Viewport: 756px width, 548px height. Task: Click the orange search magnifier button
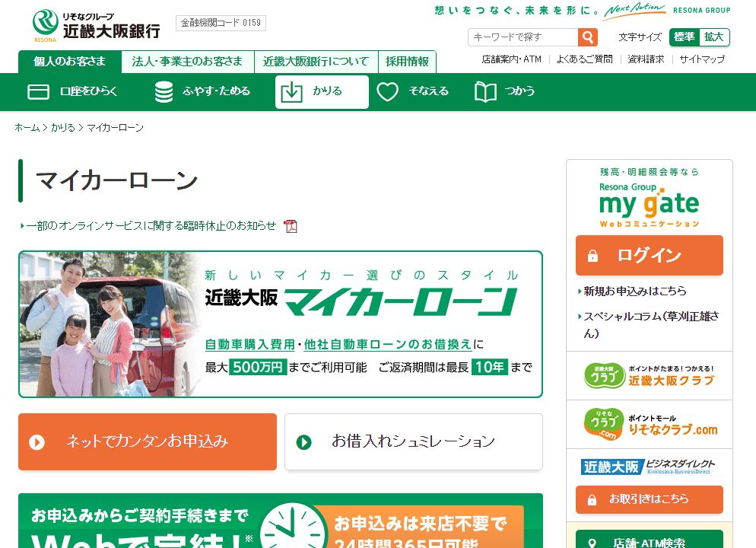588,37
